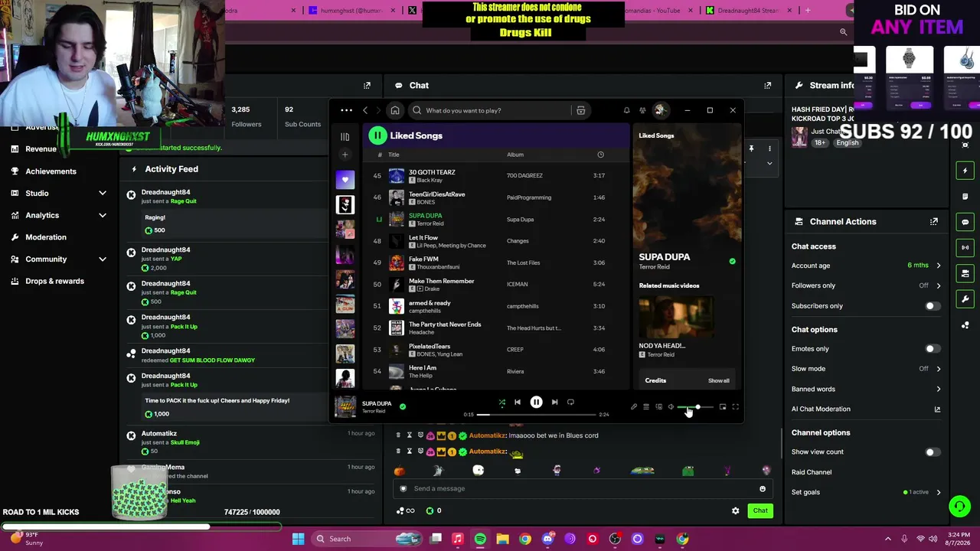The height and width of the screenshot is (551, 980).
Task: Open Spotify miniplayer
Action: click(722, 407)
